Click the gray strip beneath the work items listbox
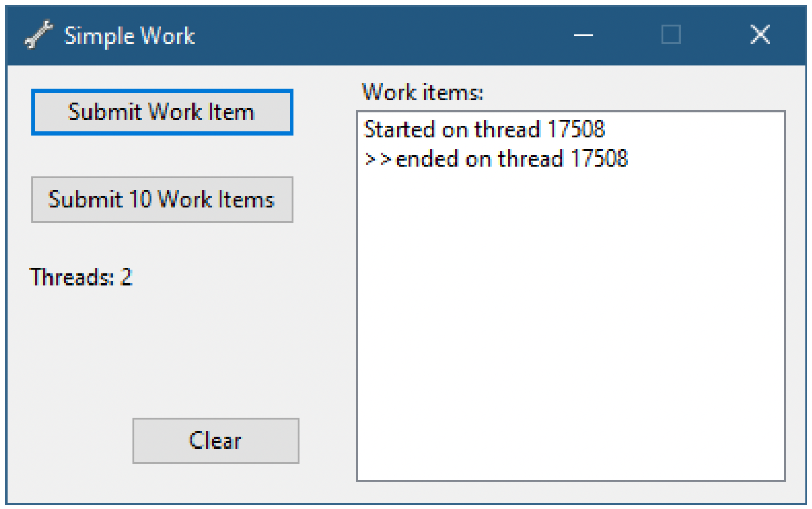This screenshot has height=509, width=812. click(571, 492)
